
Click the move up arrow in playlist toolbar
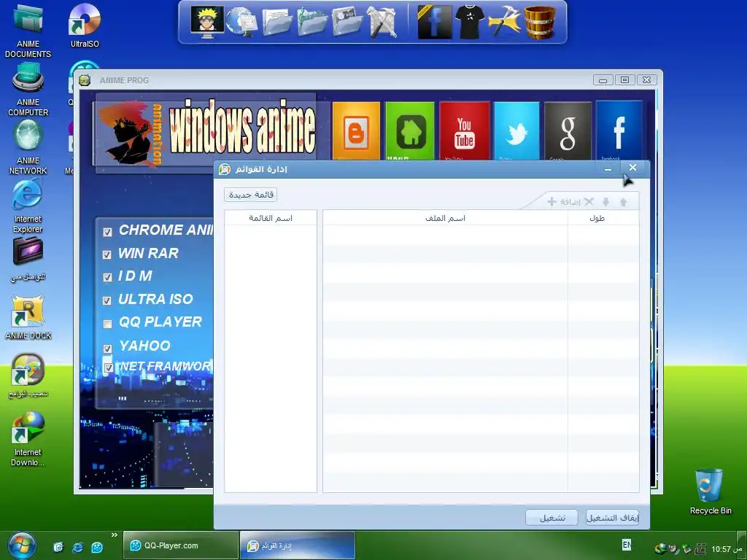pos(623,202)
